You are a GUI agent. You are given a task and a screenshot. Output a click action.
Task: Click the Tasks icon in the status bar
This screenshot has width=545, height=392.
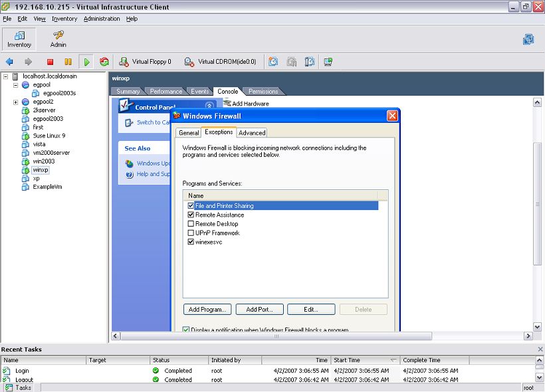[x=9, y=387]
